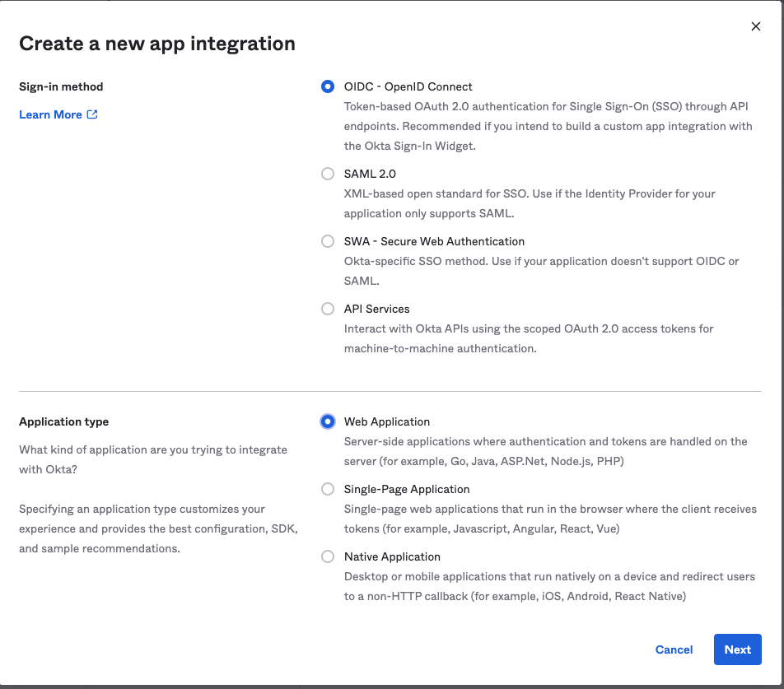Select SAML 2.0 sign-in method
The image size is (784, 689).
(328, 174)
